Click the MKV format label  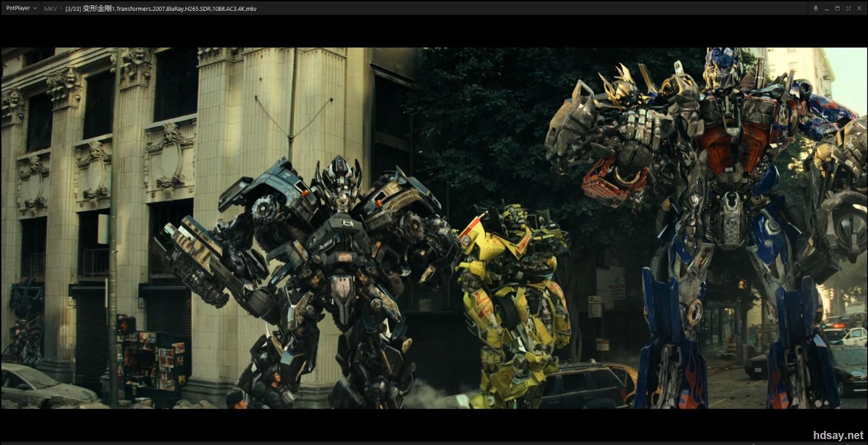[x=50, y=9]
